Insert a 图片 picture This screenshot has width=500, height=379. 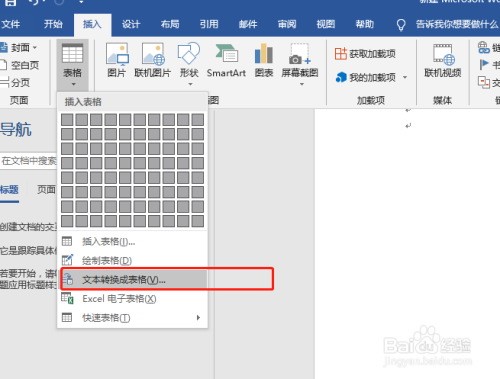117,60
